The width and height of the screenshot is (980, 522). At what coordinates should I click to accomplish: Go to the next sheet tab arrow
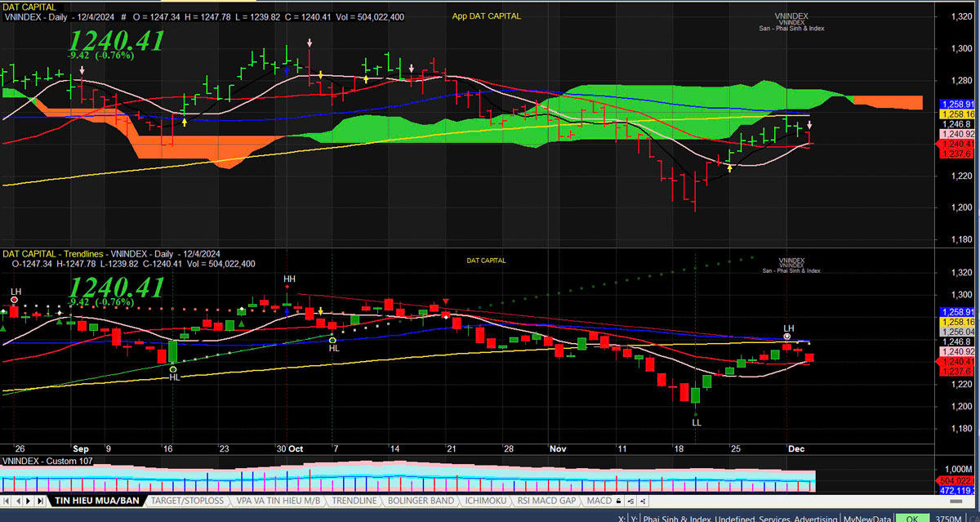click(x=29, y=500)
